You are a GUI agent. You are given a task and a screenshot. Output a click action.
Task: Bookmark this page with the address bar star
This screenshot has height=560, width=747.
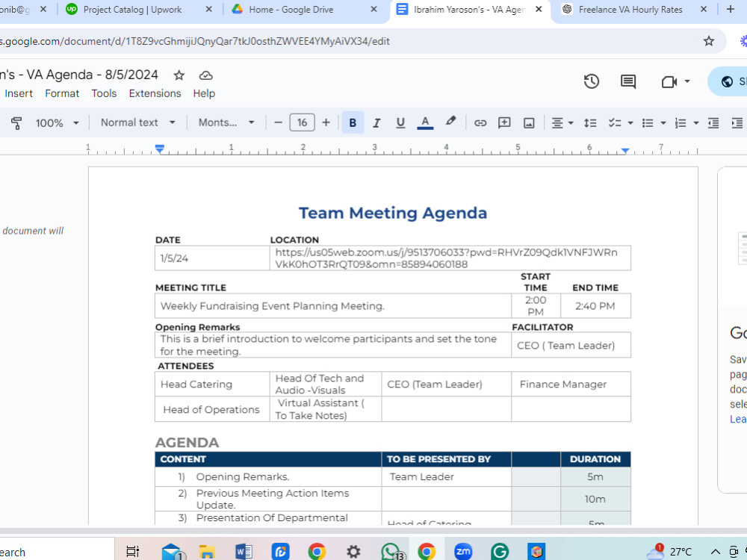click(x=708, y=41)
